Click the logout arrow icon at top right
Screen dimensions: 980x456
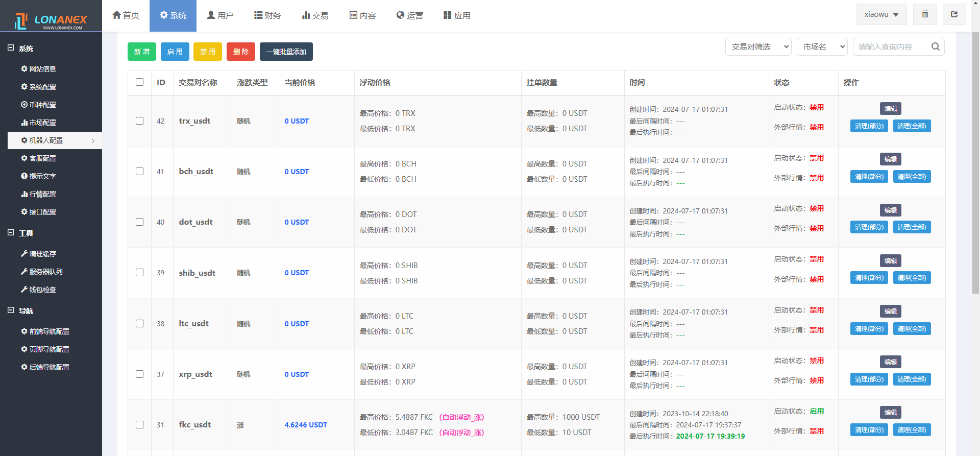(954, 14)
